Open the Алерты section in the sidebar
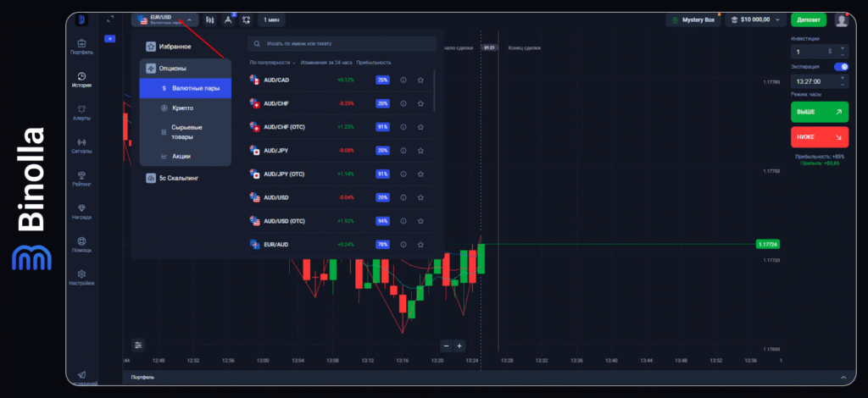The width and height of the screenshot is (868, 398). (x=81, y=112)
